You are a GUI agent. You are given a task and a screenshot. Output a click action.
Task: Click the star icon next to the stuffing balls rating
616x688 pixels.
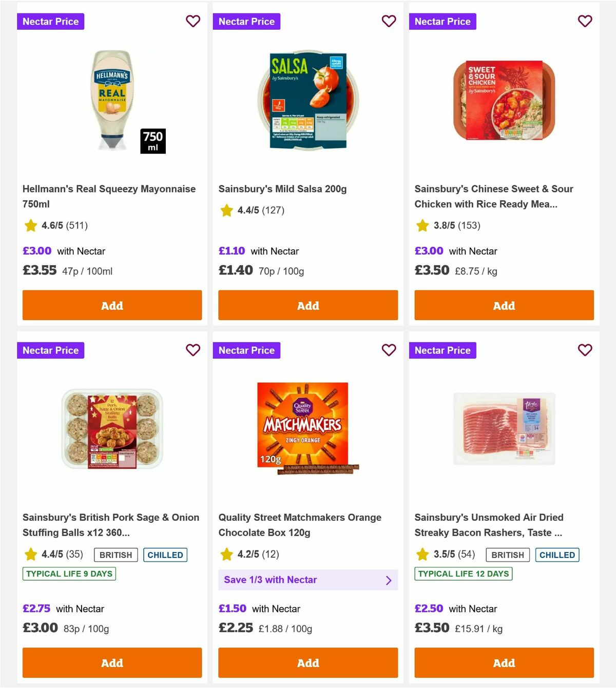pos(30,554)
